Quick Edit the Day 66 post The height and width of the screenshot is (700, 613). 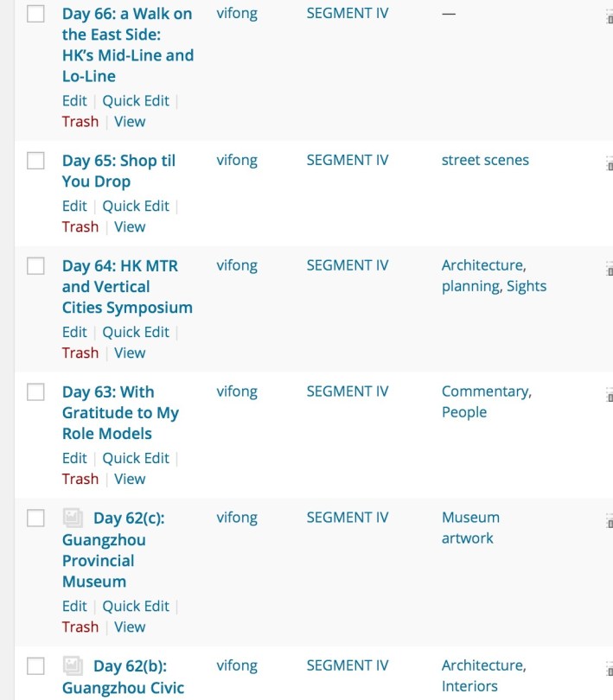pyautogui.click(x=136, y=100)
